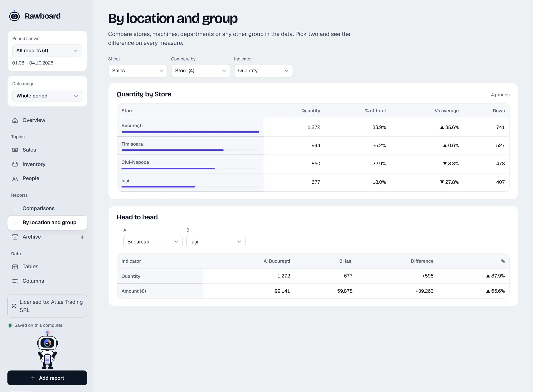
Task: Click the Tables grid icon
Action: [x=15, y=267]
